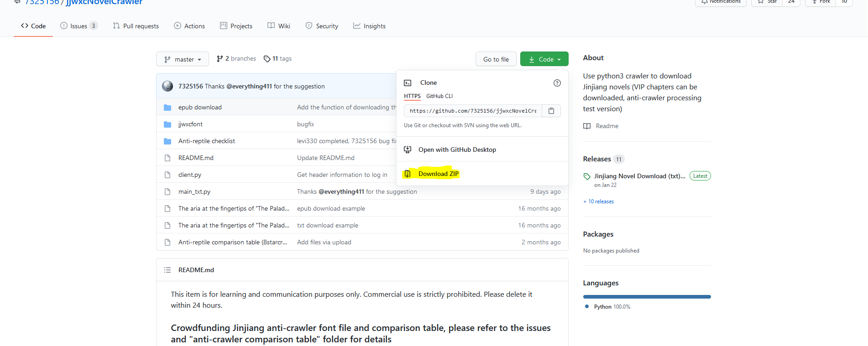Click the committer avatar thumbnail
Viewport: 868px width, 346px height.
coord(167,86)
